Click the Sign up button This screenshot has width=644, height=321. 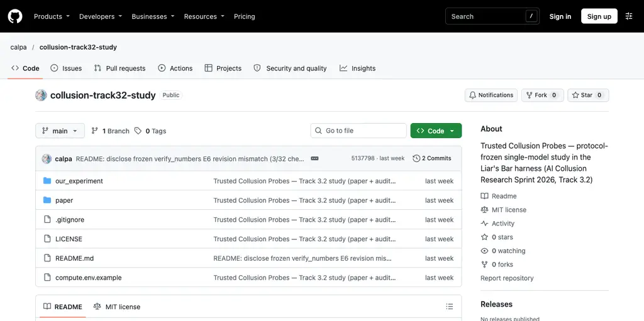point(599,16)
